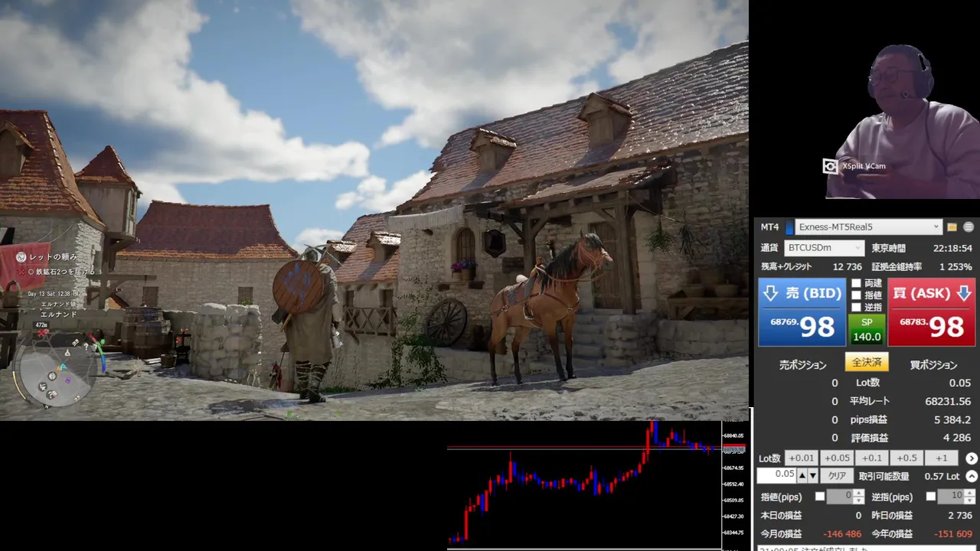Click the blue MT4/MT5 switch indicator
The height and width of the screenshot is (551, 980).
point(789,227)
